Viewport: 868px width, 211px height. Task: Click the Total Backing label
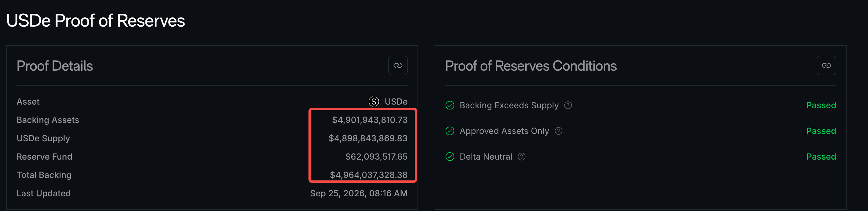(44, 175)
